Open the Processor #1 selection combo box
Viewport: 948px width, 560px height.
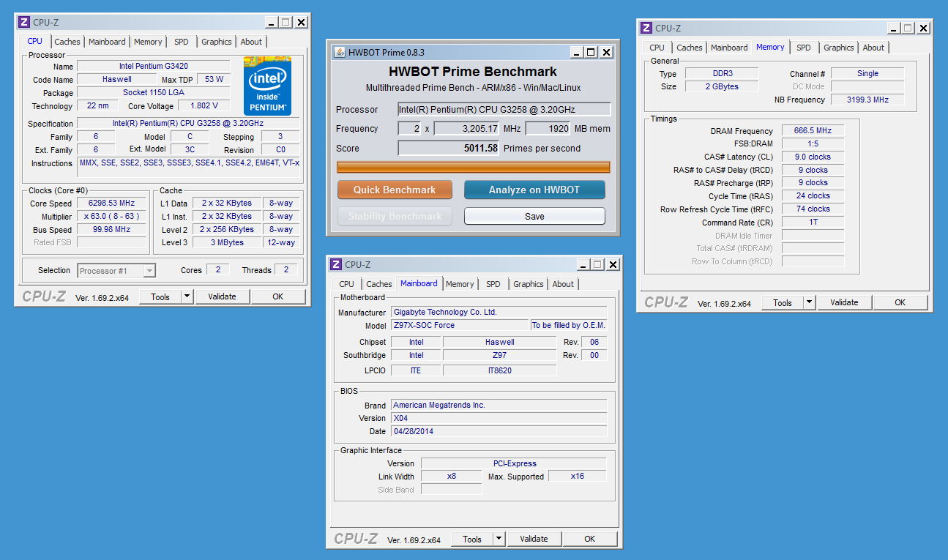(x=116, y=271)
